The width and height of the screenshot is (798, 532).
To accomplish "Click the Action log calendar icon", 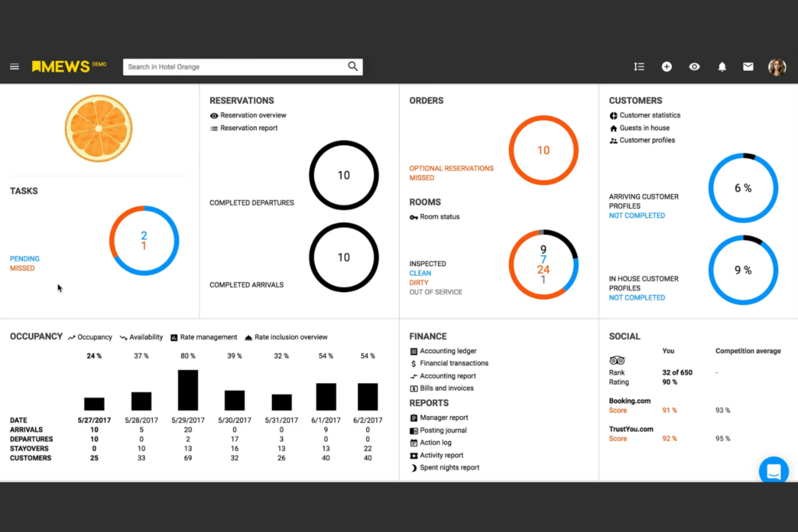I will click(x=414, y=443).
